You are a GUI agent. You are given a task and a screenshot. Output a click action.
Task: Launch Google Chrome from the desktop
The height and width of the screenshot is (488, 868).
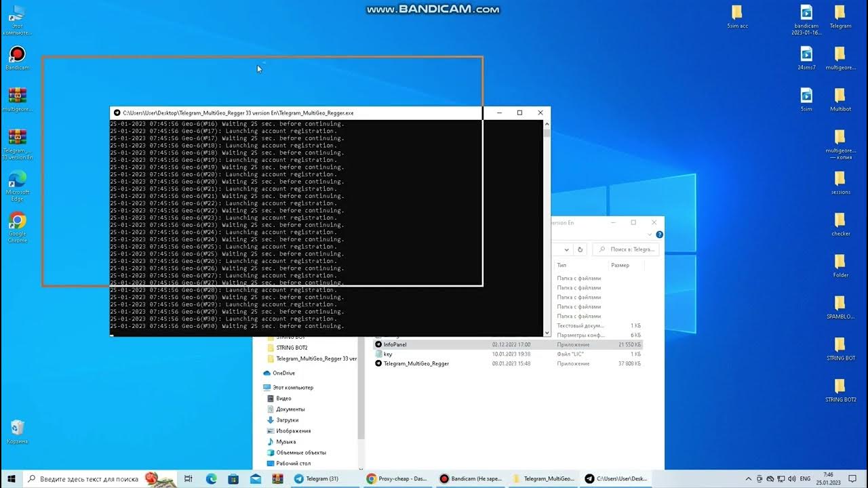17,227
